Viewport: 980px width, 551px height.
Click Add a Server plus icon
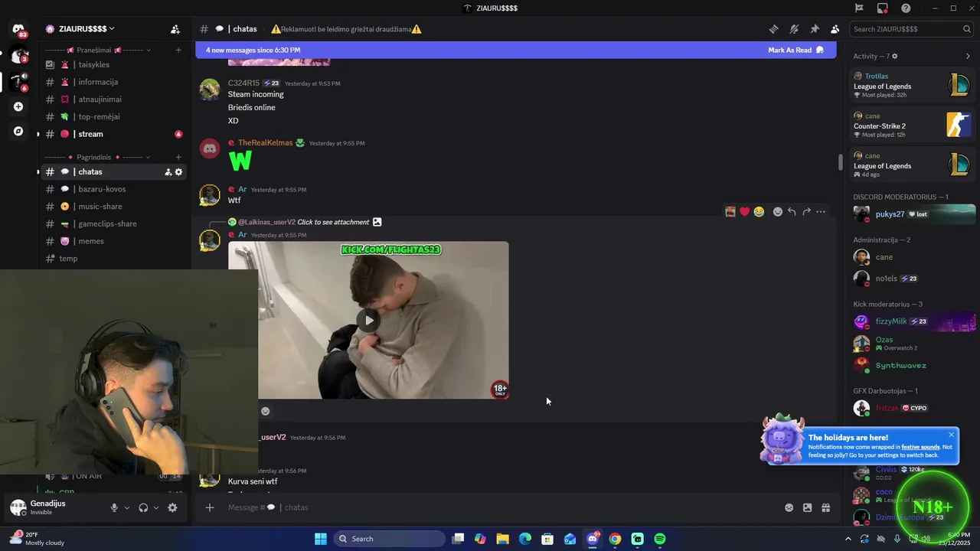pyautogui.click(x=18, y=106)
